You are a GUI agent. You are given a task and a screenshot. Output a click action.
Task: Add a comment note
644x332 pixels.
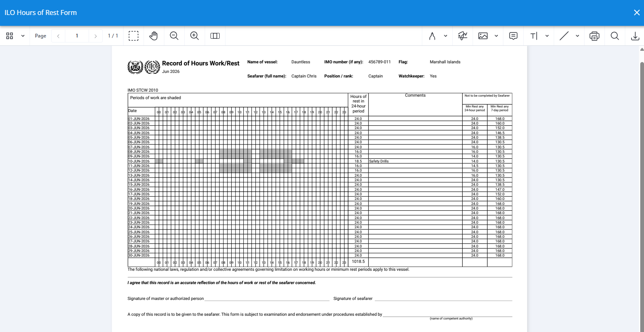513,36
